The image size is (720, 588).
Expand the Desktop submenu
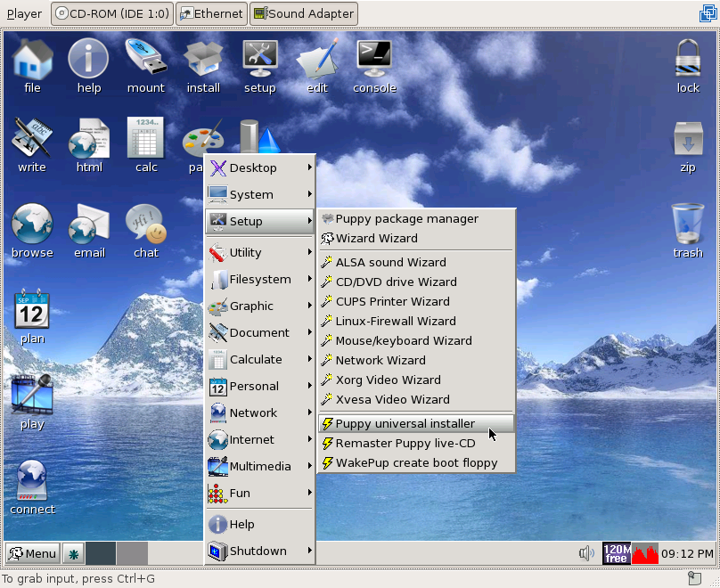click(x=260, y=168)
